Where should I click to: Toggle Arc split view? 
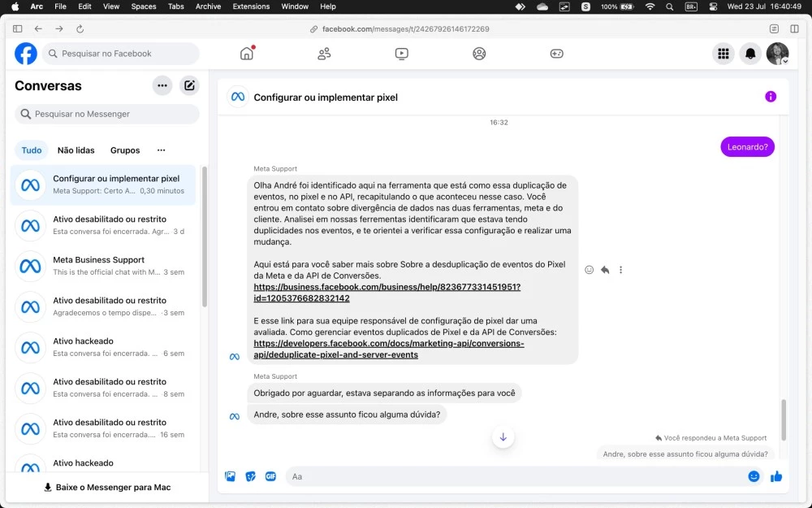point(794,29)
